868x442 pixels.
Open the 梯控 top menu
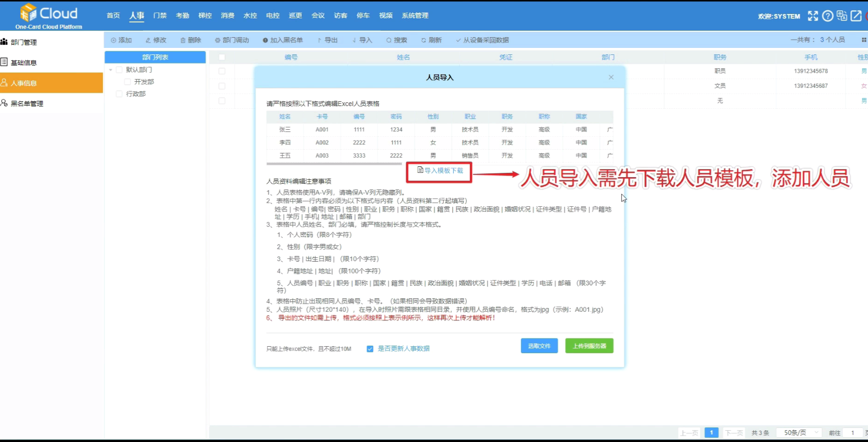tap(205, 16)
